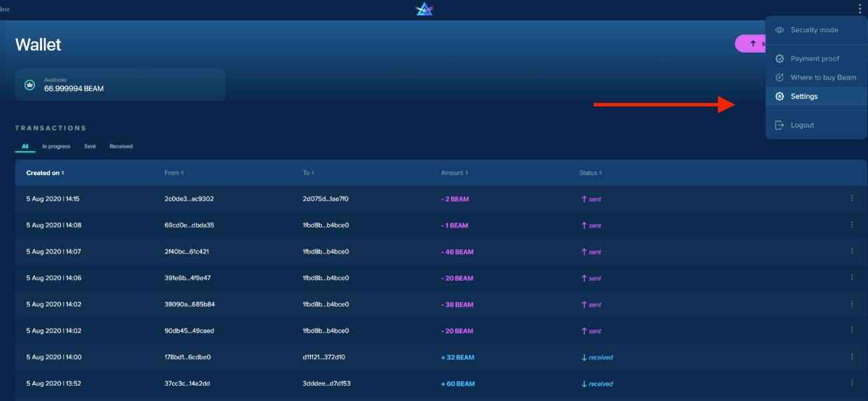Sort transactions by Status column
This screenshot has height=401, width=868.
click(590, 173)
